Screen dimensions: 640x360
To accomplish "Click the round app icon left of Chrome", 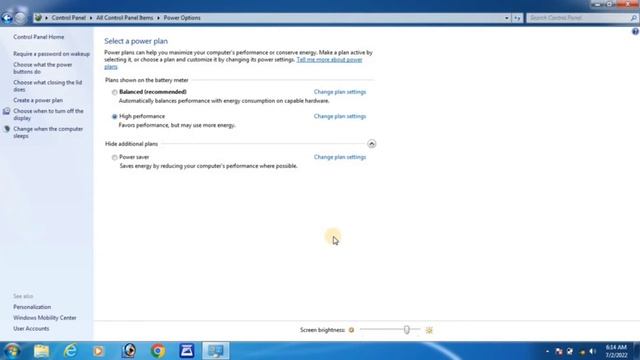I will (129, 351).
